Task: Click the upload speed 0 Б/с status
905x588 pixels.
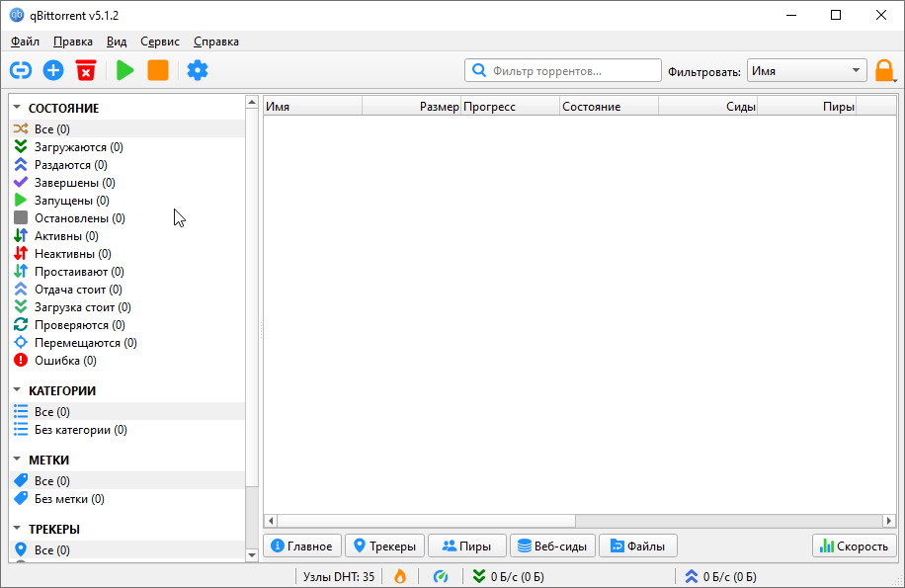Action: click(720, 576)
